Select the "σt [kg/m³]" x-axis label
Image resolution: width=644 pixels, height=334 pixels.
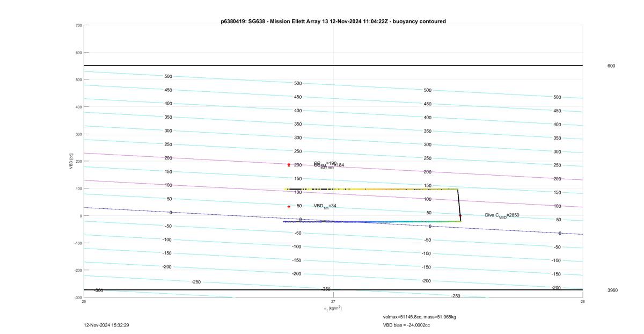pos(333,308)
